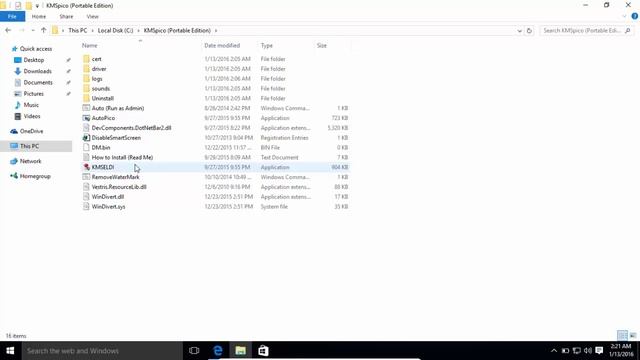Click the AutoPico application icon
The height and width of the screenshot is (360, 640).
tap(86, 118)
